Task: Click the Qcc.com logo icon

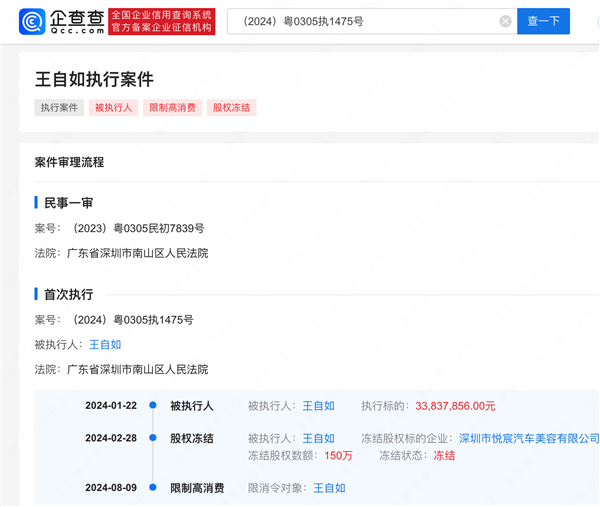Action: pyautogui.click(x=32, y=22)
